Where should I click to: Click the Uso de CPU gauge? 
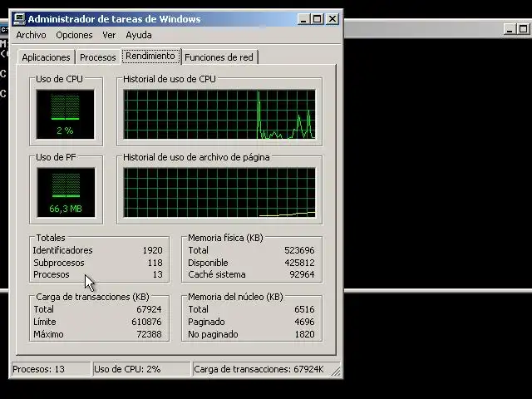65,115
